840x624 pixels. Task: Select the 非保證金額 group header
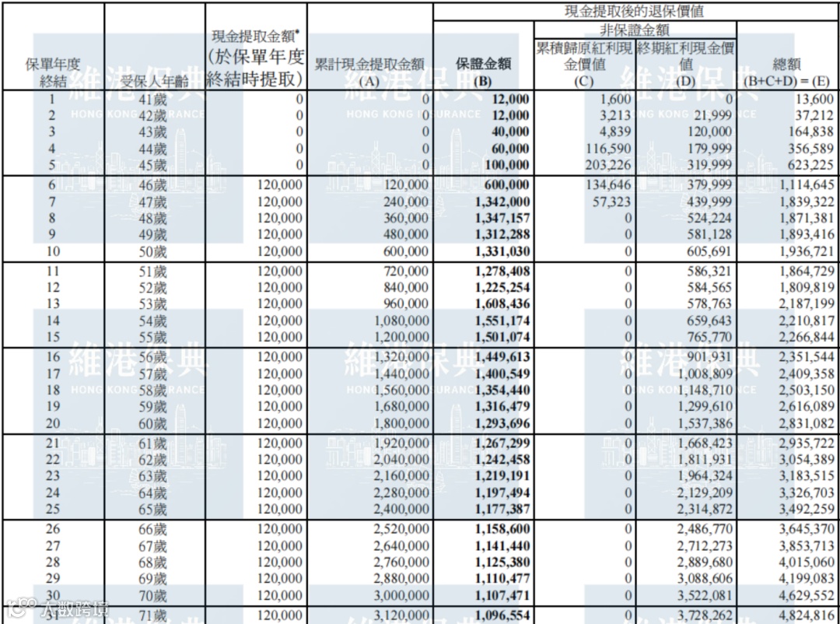635,30
